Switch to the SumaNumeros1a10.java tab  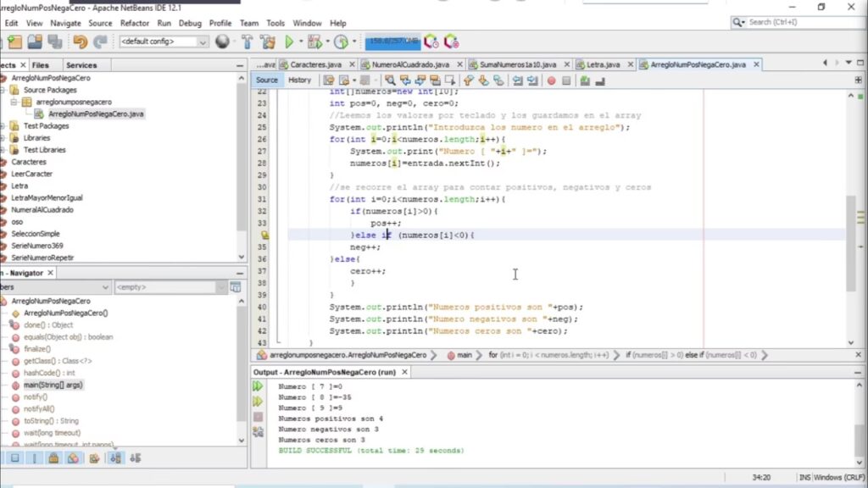click(x=517, y=64)
